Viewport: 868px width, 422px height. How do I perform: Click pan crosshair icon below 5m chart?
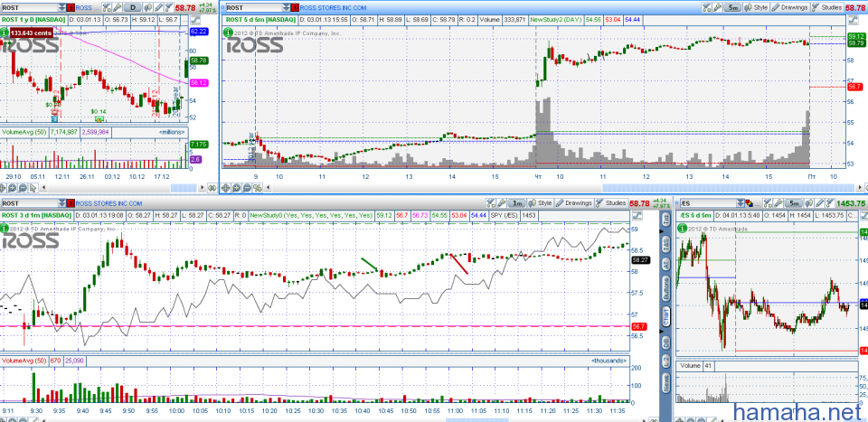click(x=225, y=188)
